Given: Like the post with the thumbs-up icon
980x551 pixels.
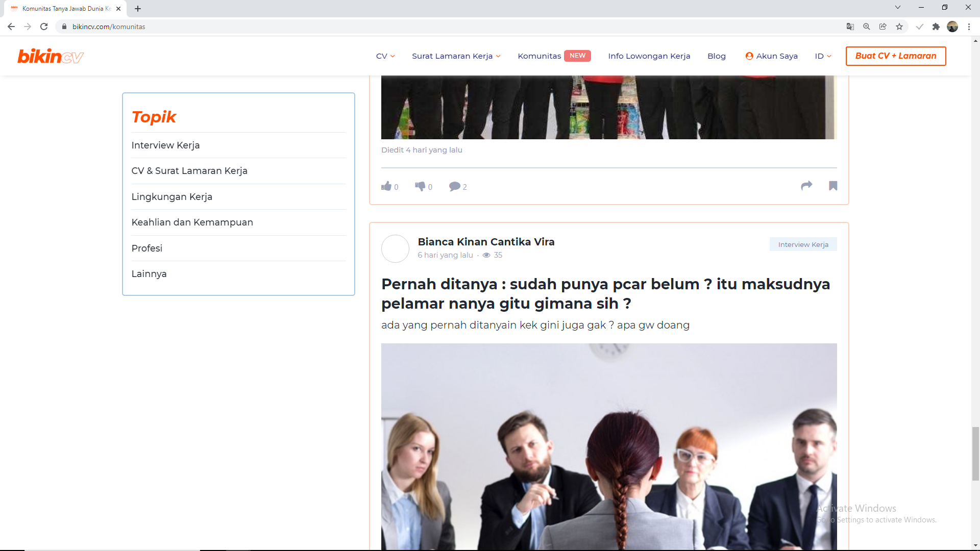Looking at the screenshot, I should (x=386, y=186).
